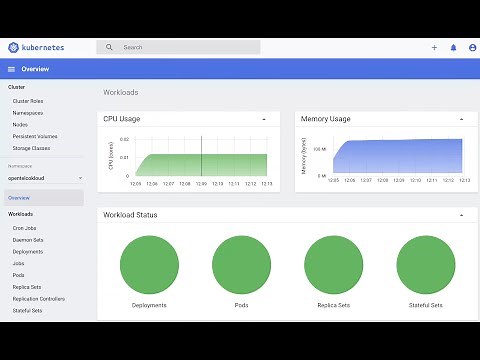This screenshot has width=480, height=360.
Task: Open Namespaces in sidebar
Action: pos(28,113)
